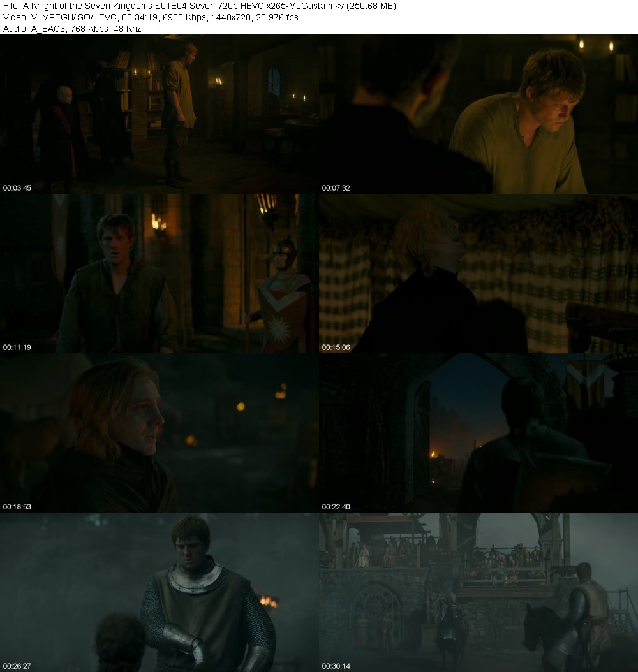Click the File name line in the header
638x672 pixels.
[x=199, y=6]
